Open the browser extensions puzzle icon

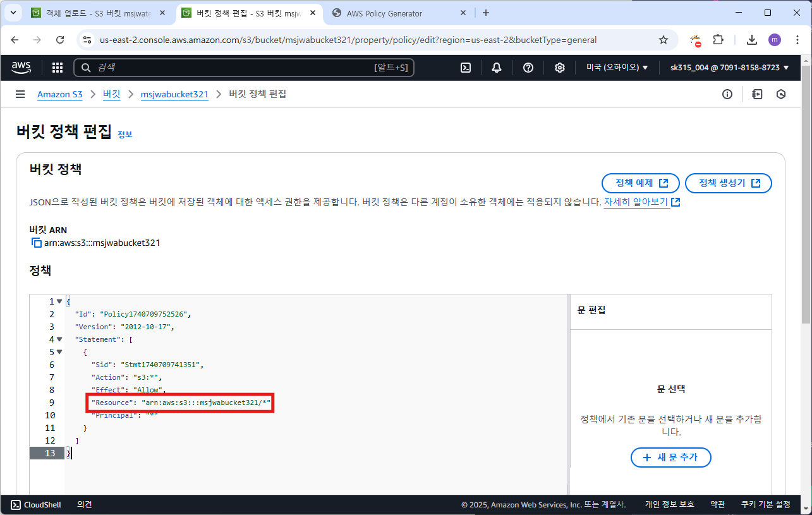718,40
